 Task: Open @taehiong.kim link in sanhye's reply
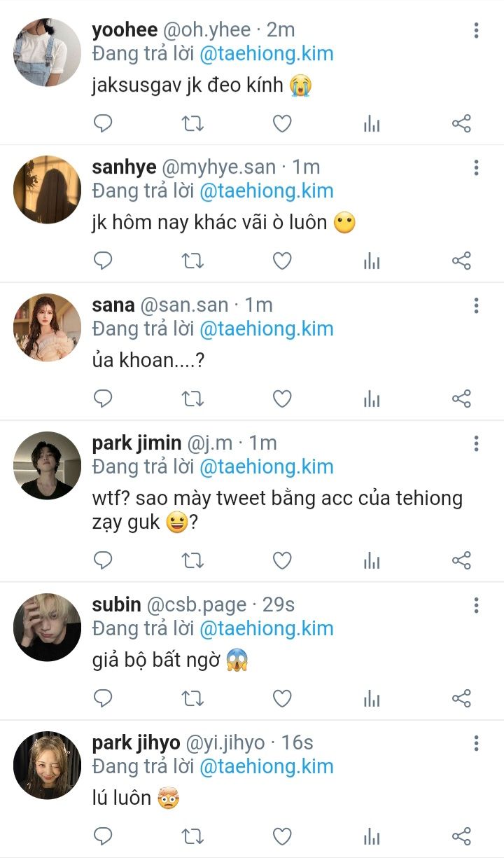click(266, 191)
